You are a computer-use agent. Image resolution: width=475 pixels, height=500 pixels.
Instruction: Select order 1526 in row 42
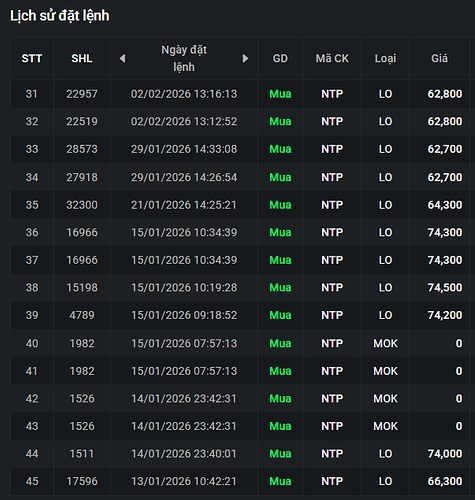tap(240, 399)
